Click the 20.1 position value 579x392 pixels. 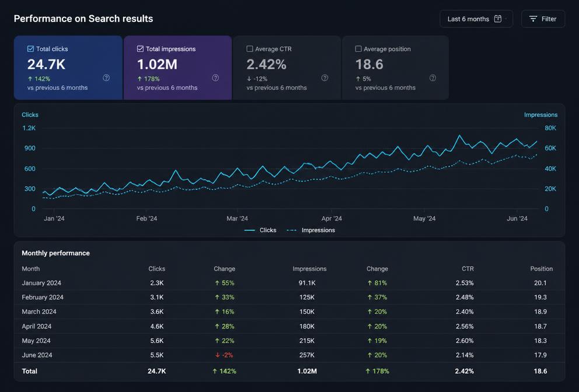(540, 283)
